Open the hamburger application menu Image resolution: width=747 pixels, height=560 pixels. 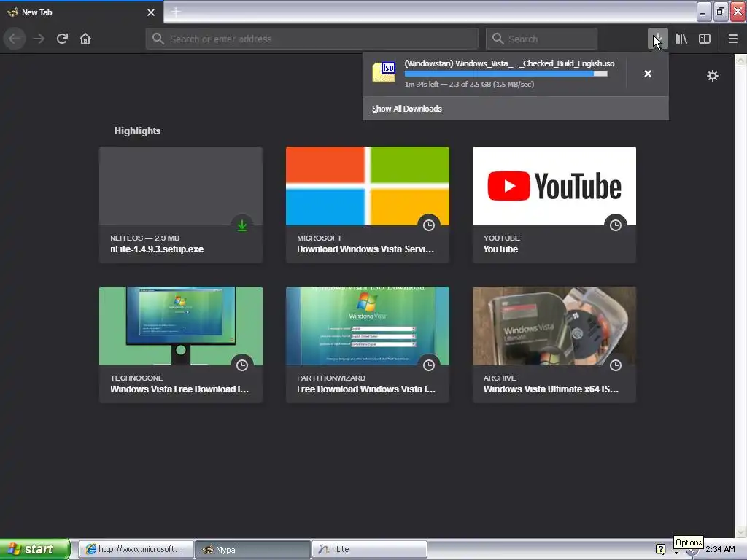coord(733,39)
